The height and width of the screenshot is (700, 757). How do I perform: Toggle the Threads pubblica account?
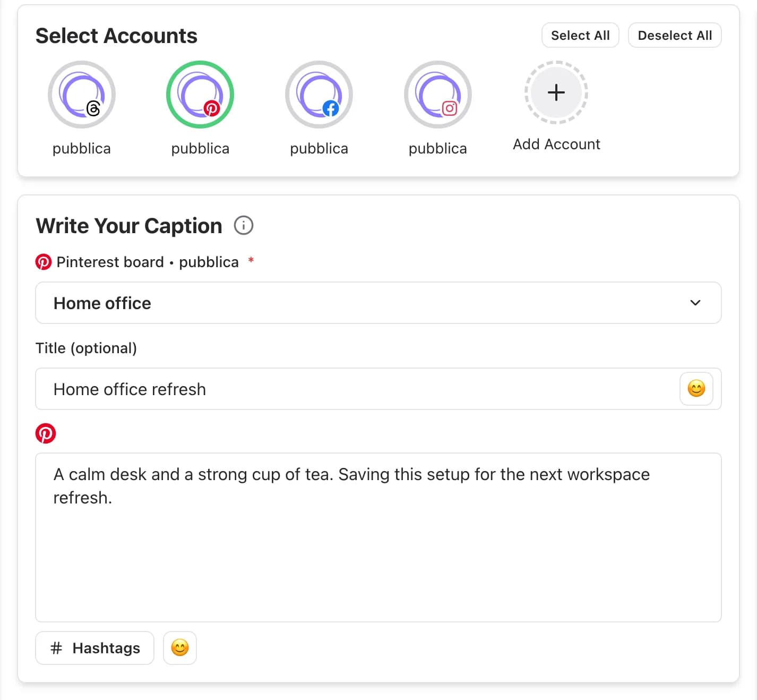click(x=82, y=95)
